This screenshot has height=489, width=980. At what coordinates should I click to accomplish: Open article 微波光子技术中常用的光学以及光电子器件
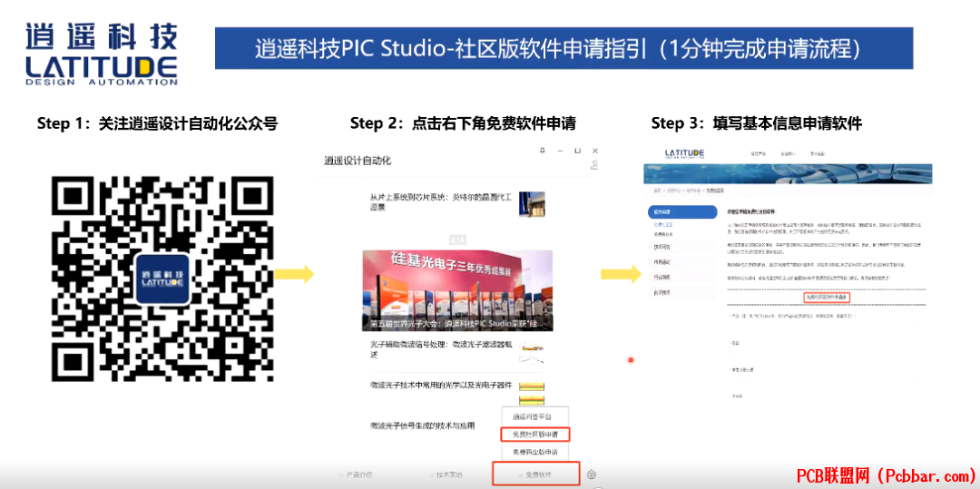coord(441,385)
